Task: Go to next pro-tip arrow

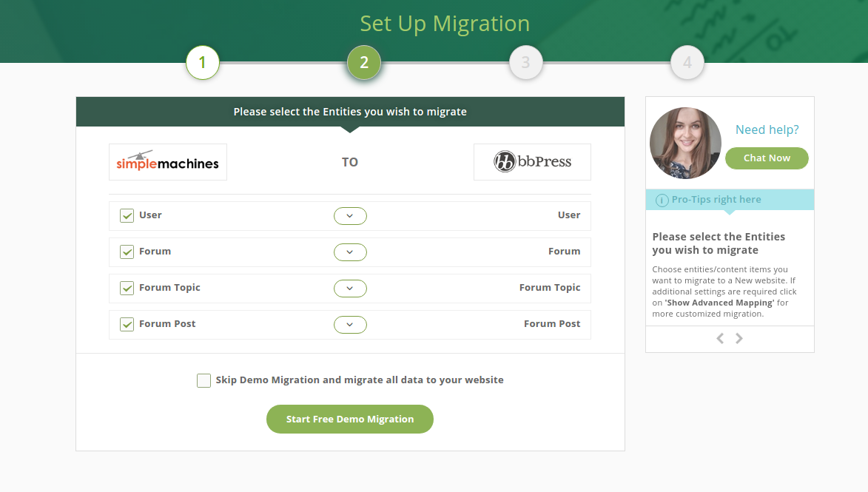Action: click(739, 339)
